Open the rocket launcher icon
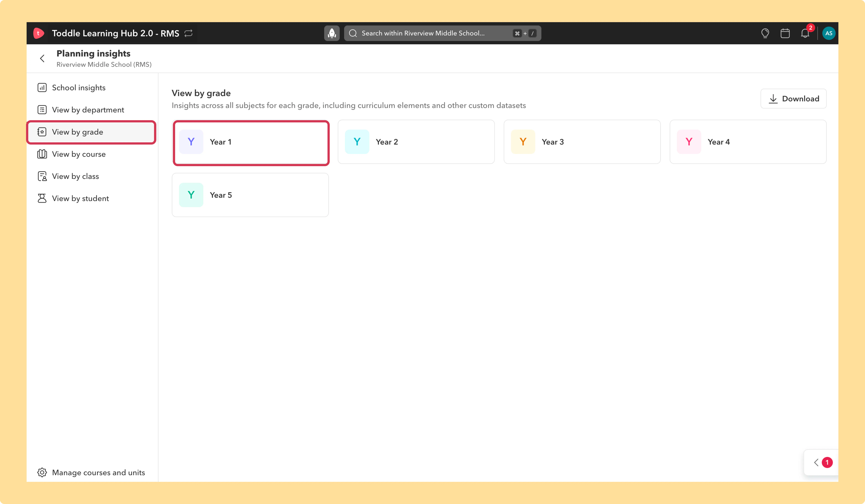 pos(332,33)
